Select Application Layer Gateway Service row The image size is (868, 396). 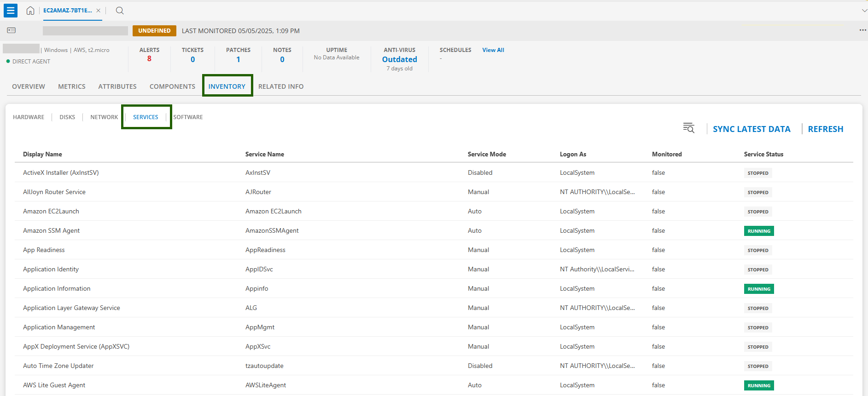pos(434,308)
